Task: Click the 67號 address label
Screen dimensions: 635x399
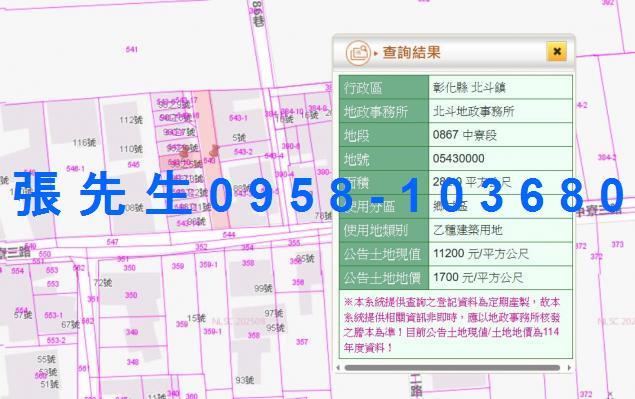Action: 70,324
